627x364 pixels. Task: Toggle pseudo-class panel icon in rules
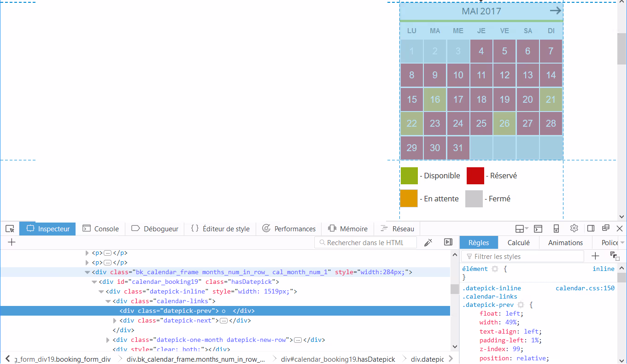point(615,256)
